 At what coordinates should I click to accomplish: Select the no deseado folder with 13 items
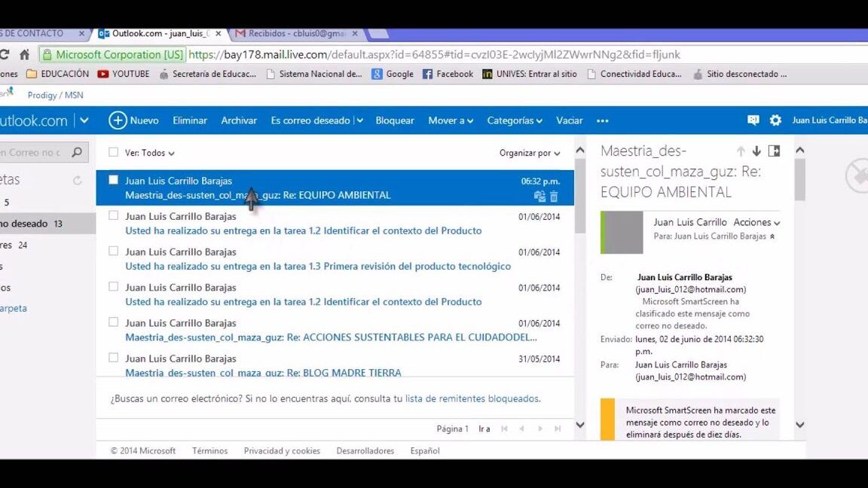pyautogui.click(x=47, y=224)
